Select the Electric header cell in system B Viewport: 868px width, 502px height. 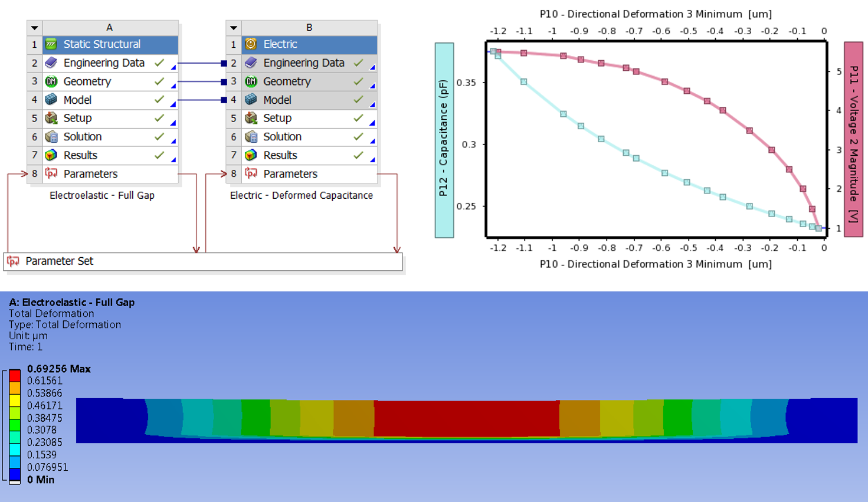(309, 44)
